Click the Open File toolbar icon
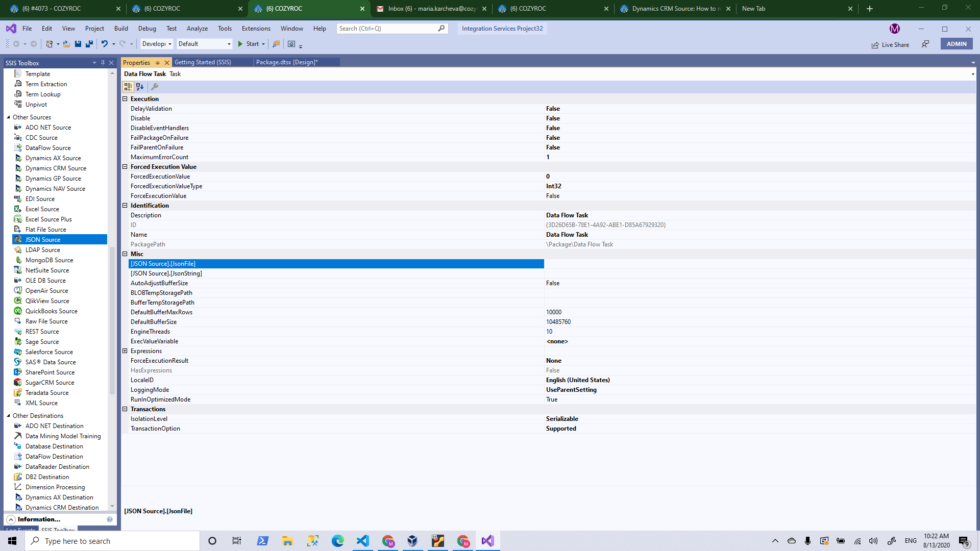This screenshot has height=551, width=980. point(67,44)
